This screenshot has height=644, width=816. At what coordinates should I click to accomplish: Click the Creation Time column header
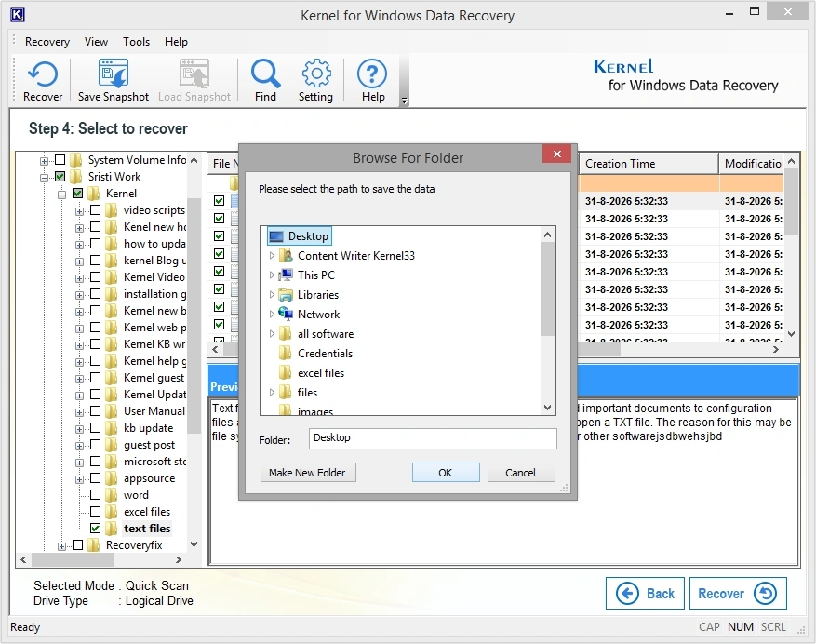[648, 164]
